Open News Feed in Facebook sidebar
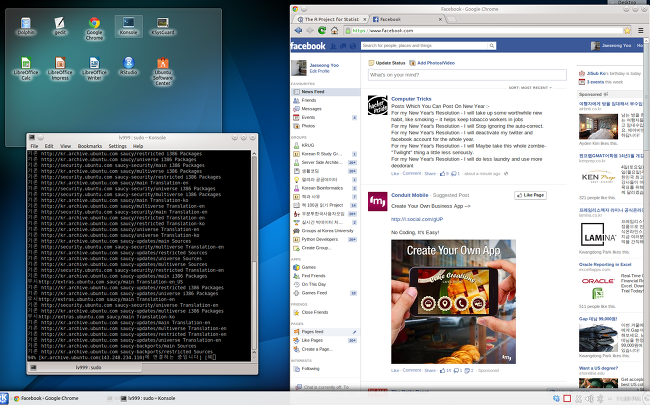 pyautogui.click(x=325, y=92)
